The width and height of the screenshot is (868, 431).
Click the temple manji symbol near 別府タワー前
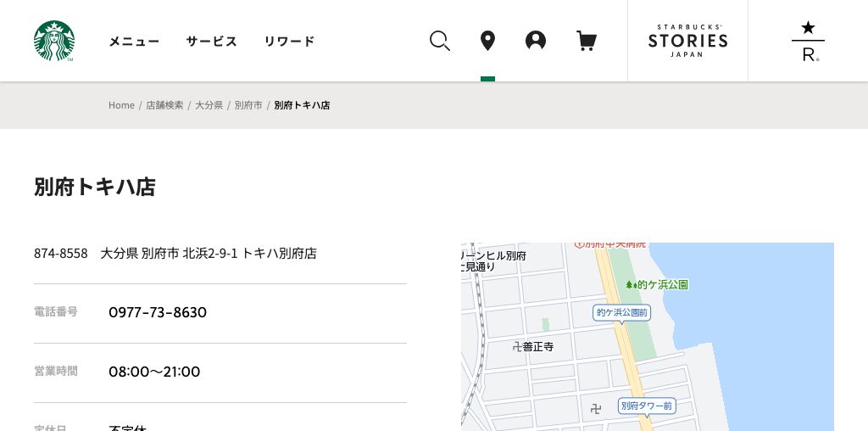point(596,409)
